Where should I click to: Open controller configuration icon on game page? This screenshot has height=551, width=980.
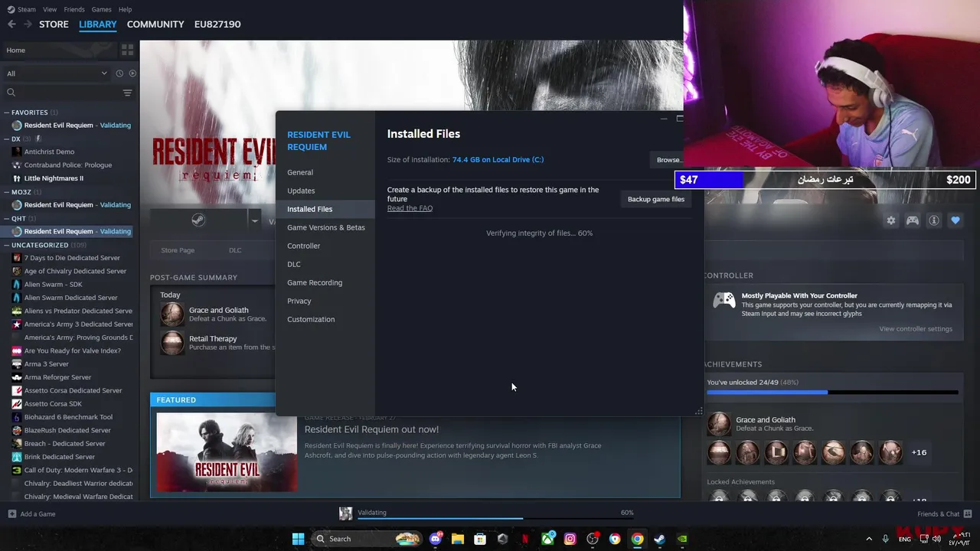(x=913, y=220)
